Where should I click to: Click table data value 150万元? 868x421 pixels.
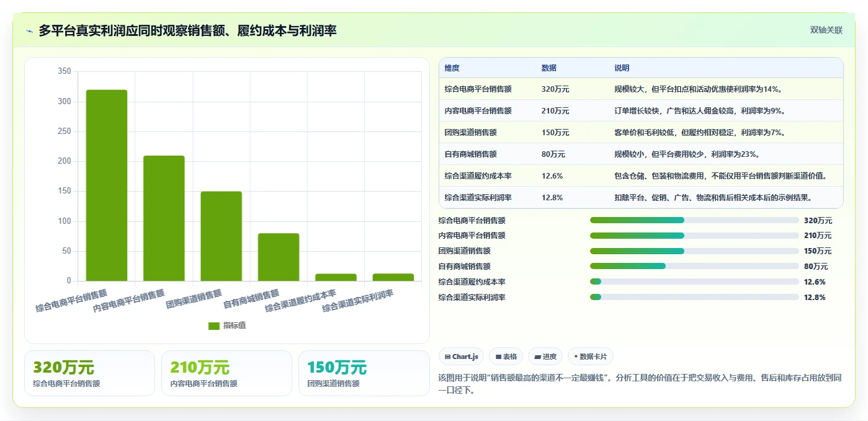(555, 133)
